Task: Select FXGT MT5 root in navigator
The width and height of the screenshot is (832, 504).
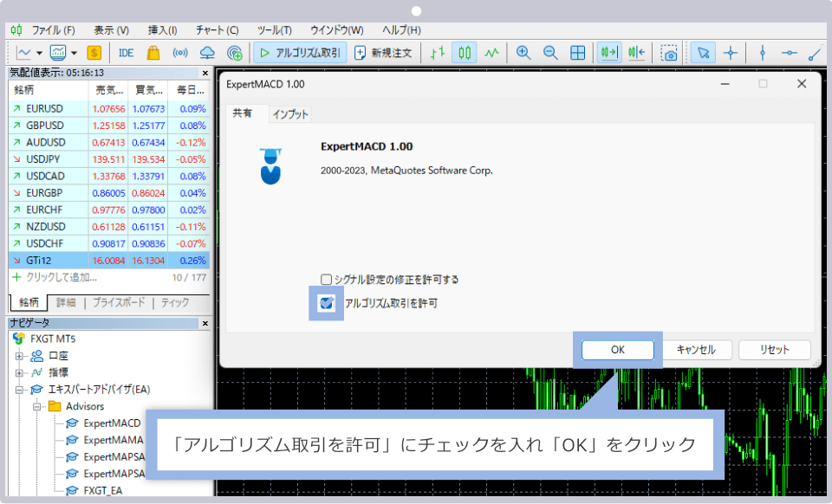Action: coord(53,339)
